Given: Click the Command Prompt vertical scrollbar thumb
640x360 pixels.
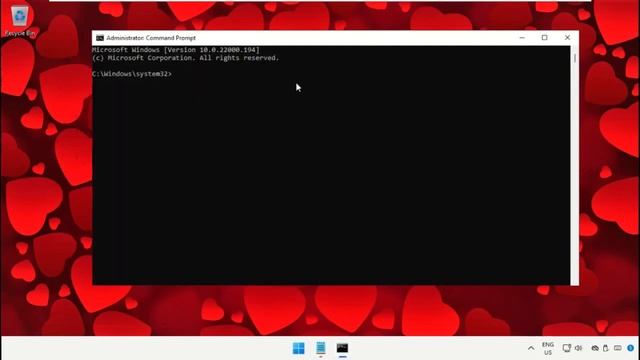Looking at the screenshot, I should pos(575,58).
